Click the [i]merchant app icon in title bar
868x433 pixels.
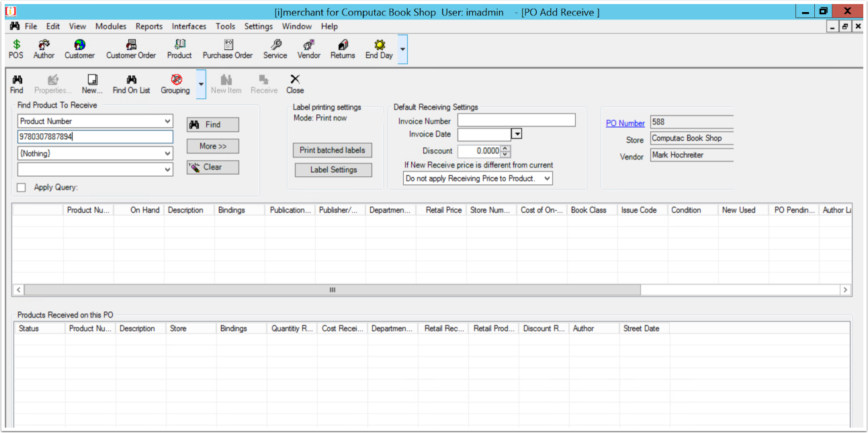pyautogui.click(x=11, y=11)
